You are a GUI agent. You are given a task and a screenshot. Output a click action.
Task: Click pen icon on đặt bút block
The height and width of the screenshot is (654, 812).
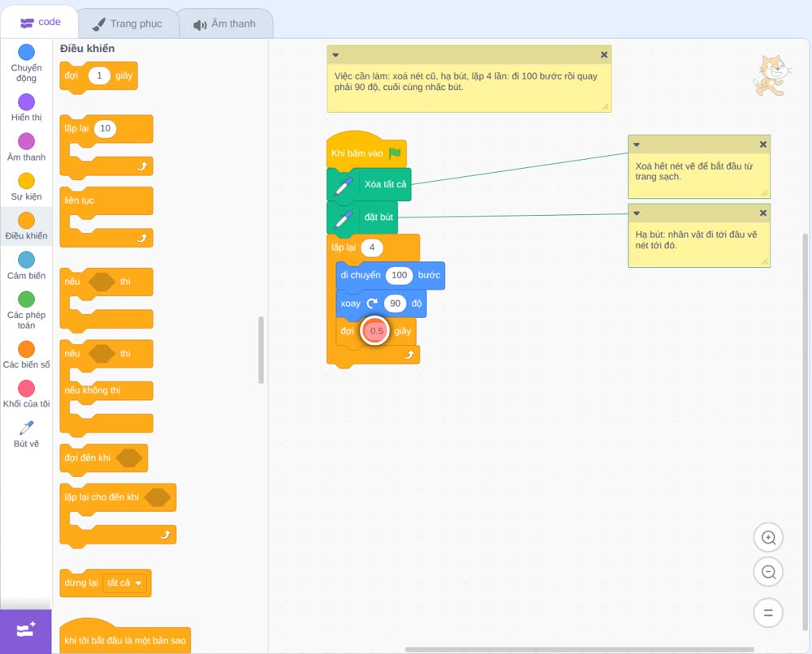[343, 217]
